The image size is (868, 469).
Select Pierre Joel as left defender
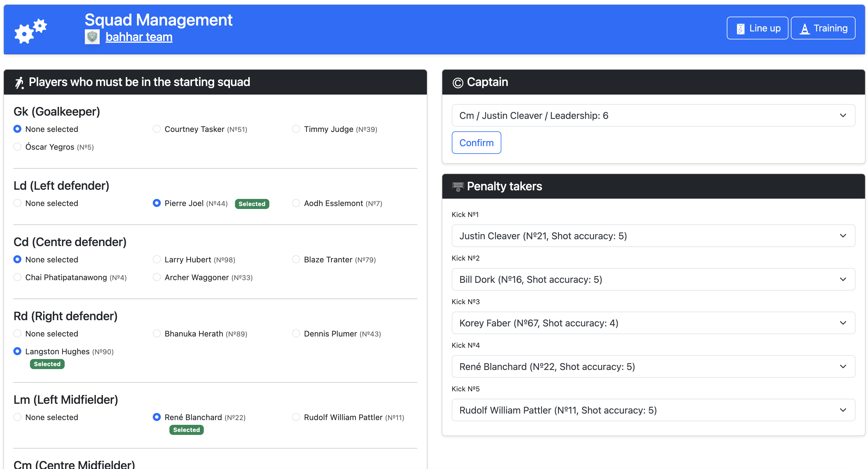[157, 203]
